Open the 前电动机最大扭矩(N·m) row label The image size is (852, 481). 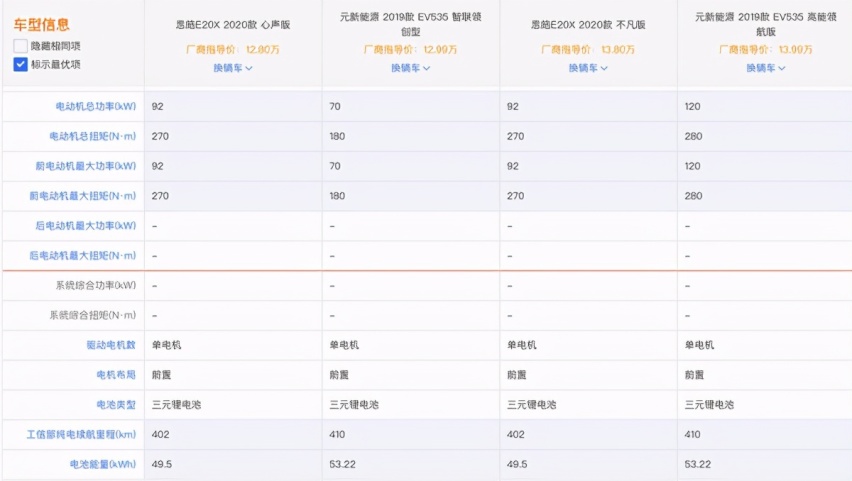83,196
